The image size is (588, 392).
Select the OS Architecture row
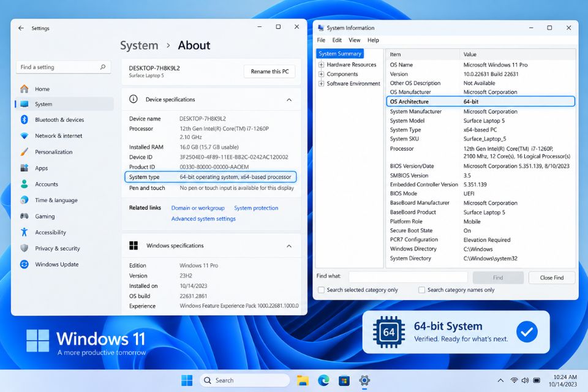(x=480, y=101)
